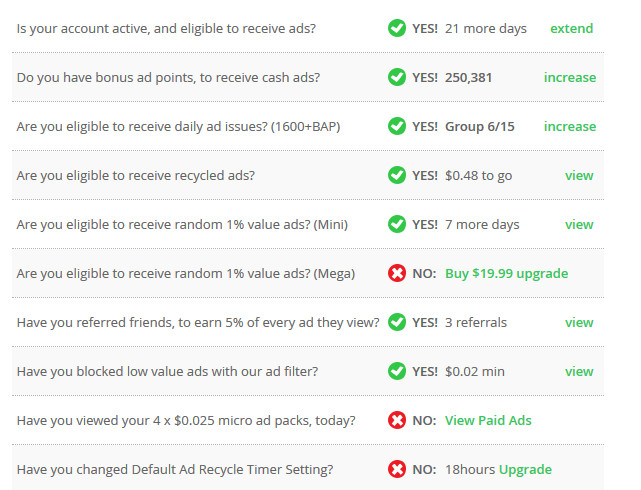The height and width of the screenshot is (490, 641).
Task: Click green checkmark beside referred friends row
Action: (397, 322)
